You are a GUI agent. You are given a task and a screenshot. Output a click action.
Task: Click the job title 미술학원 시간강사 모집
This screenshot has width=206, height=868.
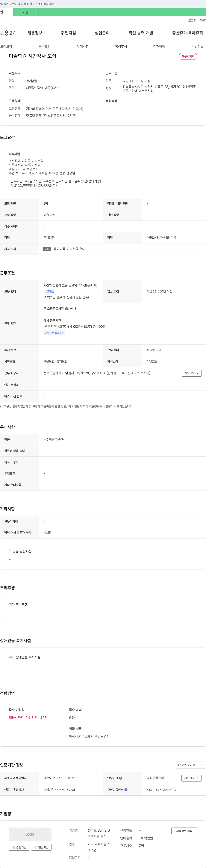(x=32, y=56)
